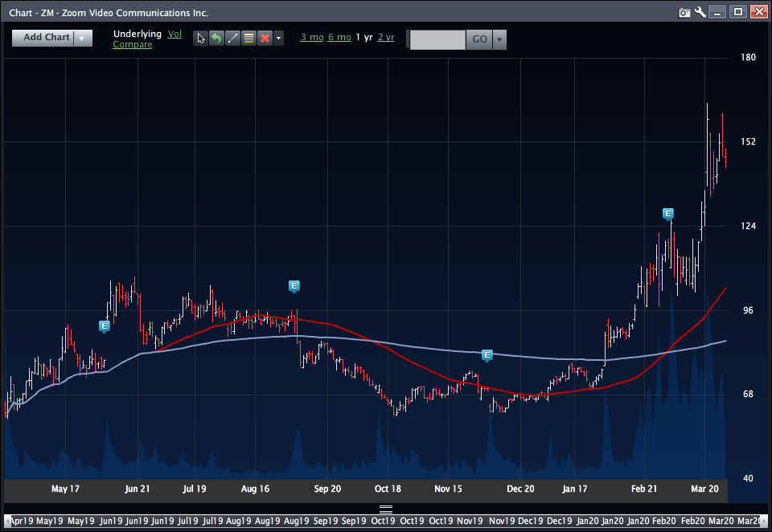Maximize the ZM chart window
The image size is (772, 532).
click(x=738, y=12)
